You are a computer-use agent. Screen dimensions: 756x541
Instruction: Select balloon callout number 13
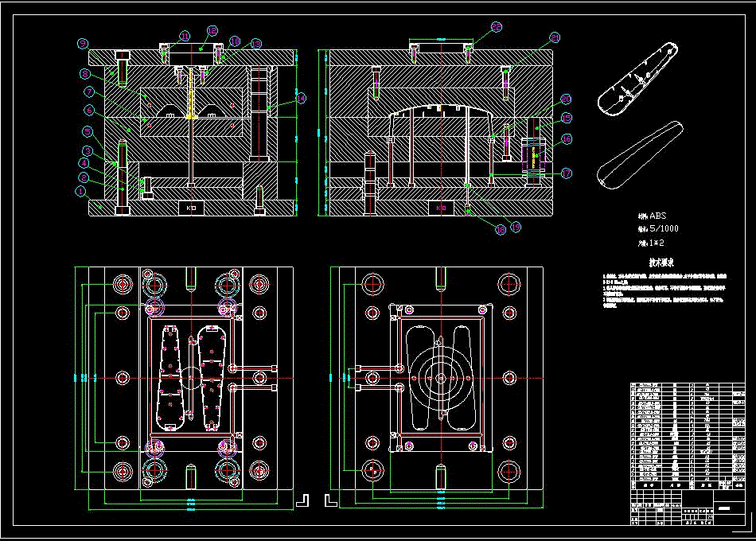(x=256, y=45)
